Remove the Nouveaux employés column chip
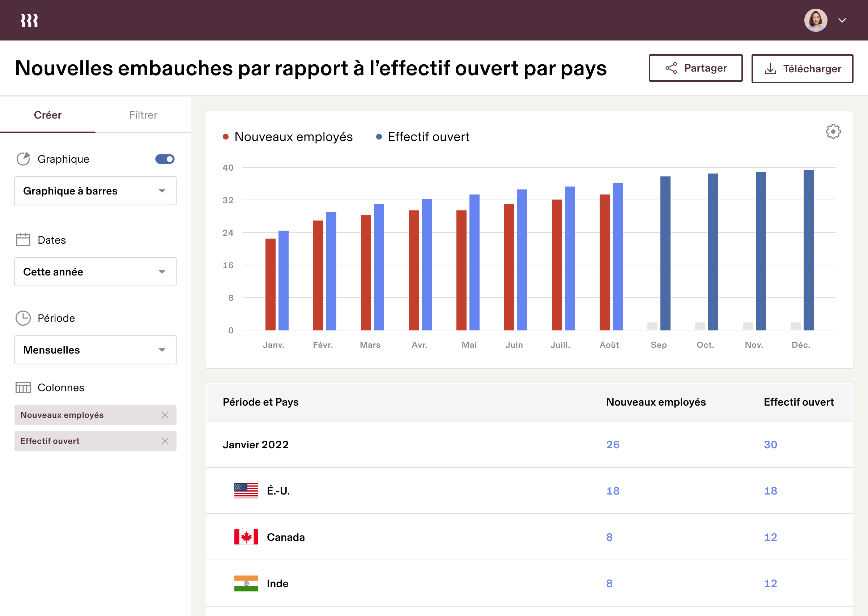Image resolution: width=868 pixels, height=616 pixels. coord(165,415)
